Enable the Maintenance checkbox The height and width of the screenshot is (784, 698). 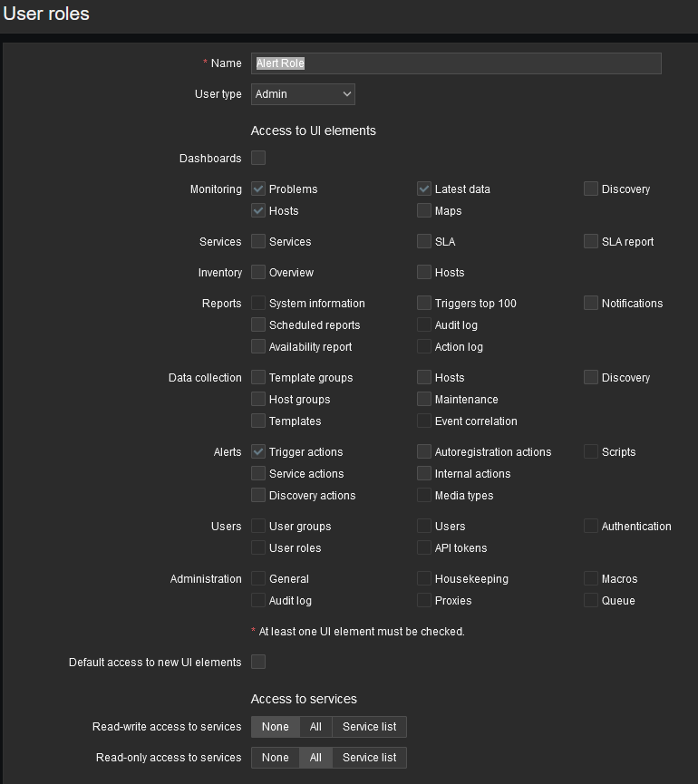pos(424,400)
